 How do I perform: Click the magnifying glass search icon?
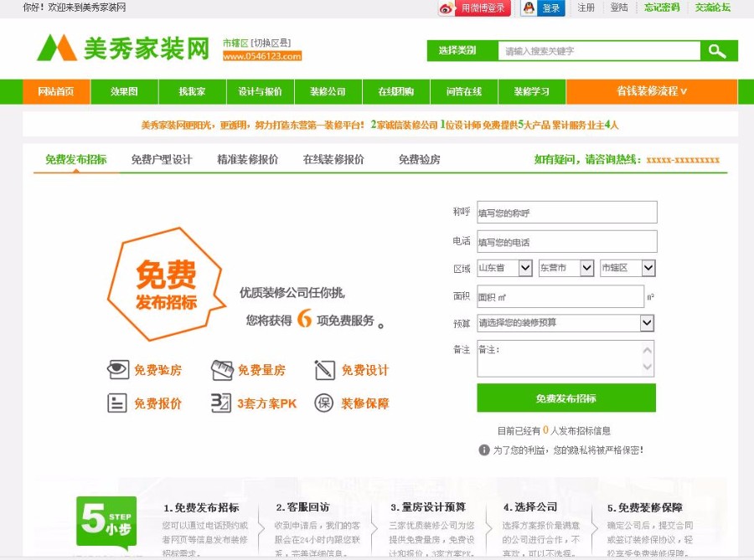point(716,50)
